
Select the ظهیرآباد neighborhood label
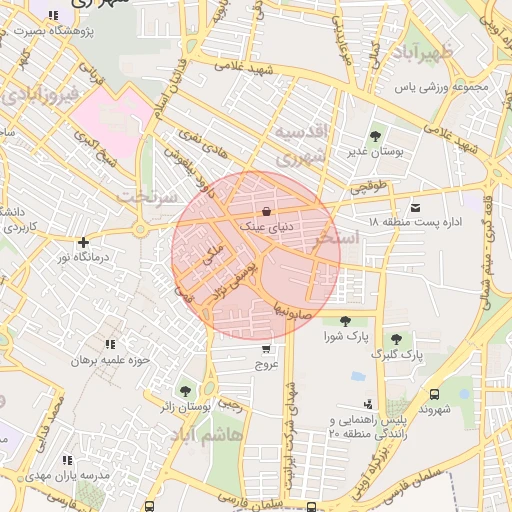point(422,53)
